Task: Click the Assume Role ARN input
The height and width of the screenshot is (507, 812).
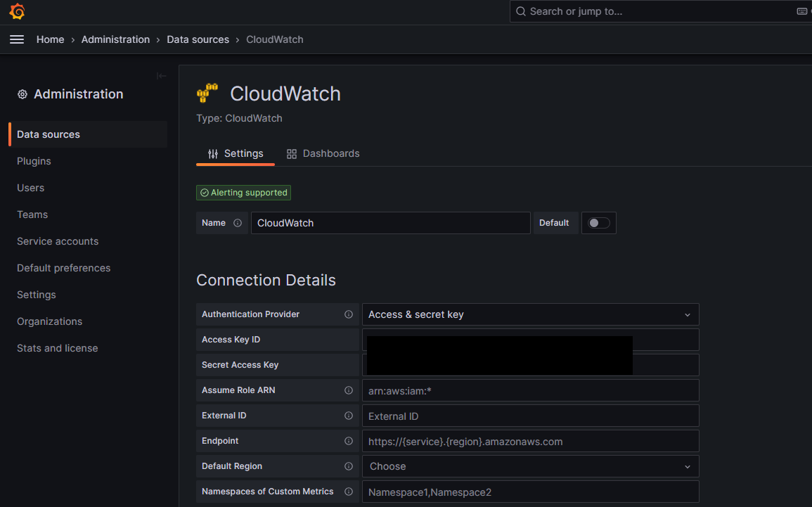Action: 530,390
